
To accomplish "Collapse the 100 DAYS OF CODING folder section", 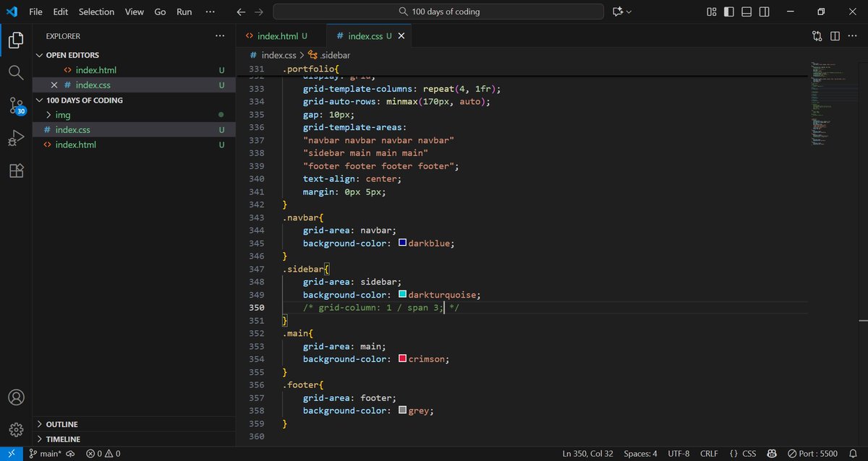I will coord(40,100).
